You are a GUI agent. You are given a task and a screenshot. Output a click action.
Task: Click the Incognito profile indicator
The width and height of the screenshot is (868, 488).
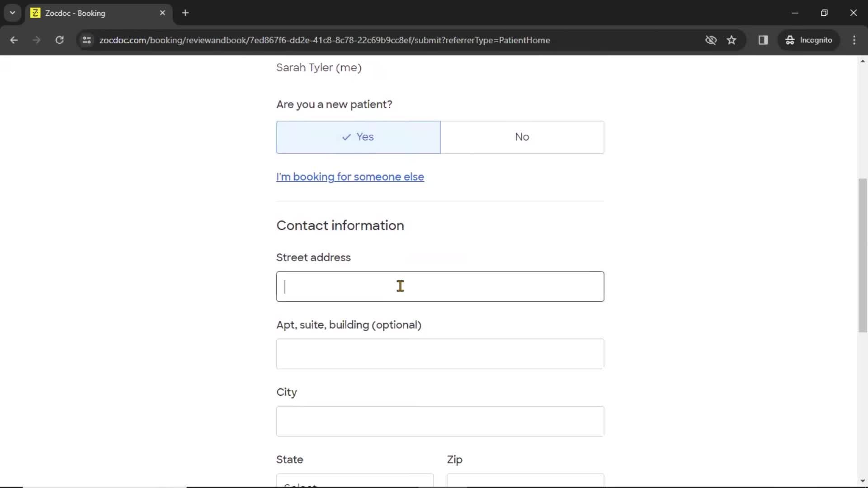pos(808,40)
